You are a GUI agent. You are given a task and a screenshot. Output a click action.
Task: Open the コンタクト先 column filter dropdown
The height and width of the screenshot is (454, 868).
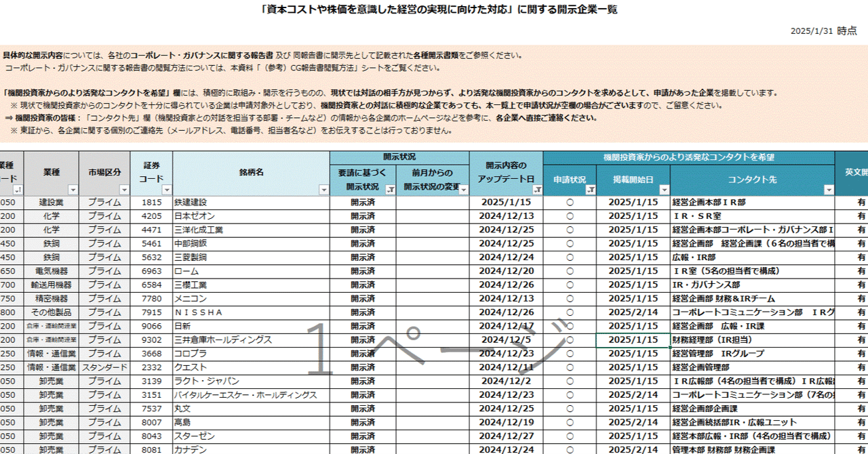829,190
